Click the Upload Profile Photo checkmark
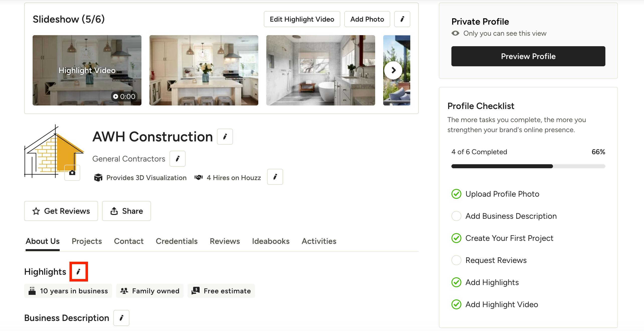The image size is (644, 331). [456, 194]
